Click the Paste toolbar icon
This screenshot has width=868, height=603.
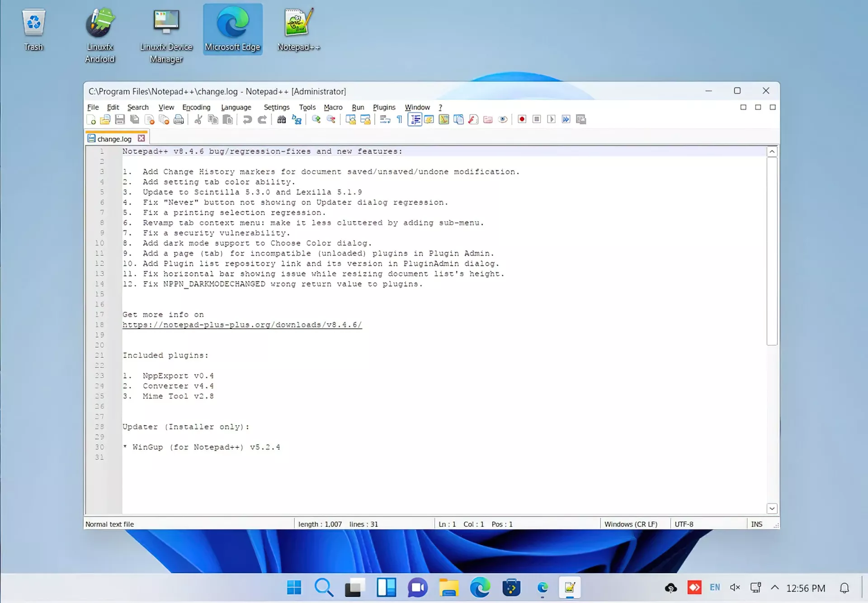228,119
